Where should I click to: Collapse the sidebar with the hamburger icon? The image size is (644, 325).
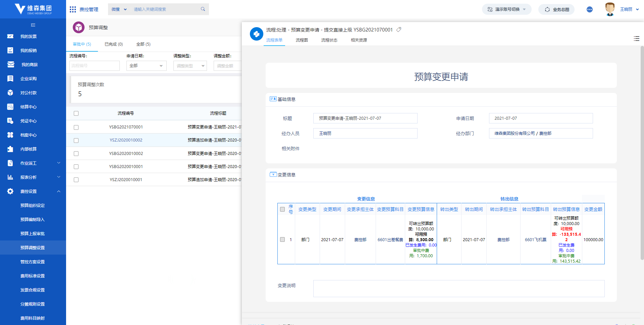point(33,25)
